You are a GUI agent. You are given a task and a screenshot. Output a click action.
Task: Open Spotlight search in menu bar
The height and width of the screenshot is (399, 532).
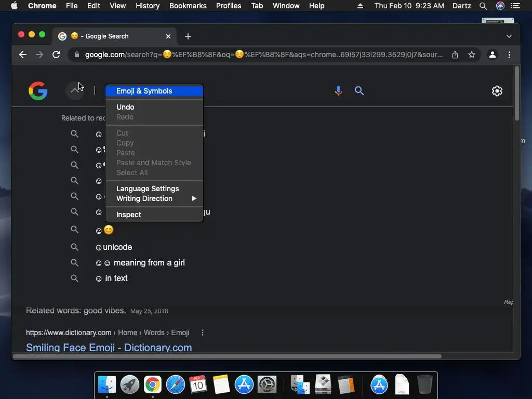483,6
